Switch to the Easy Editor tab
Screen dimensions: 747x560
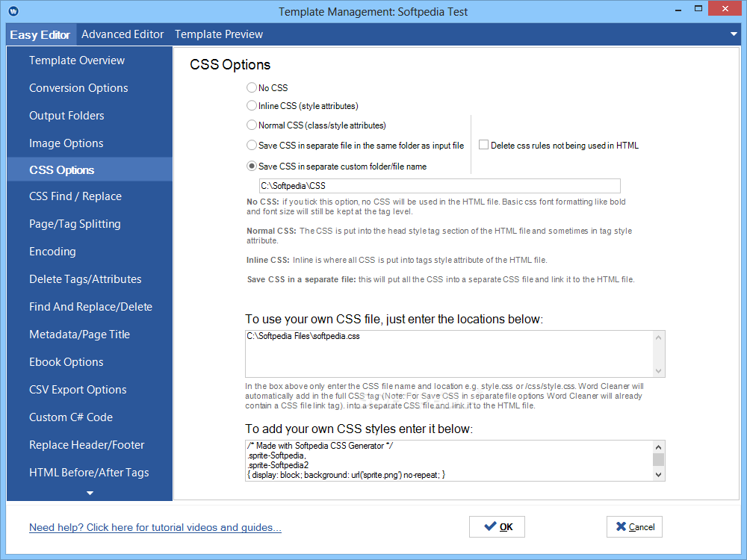tap(40, 35)
